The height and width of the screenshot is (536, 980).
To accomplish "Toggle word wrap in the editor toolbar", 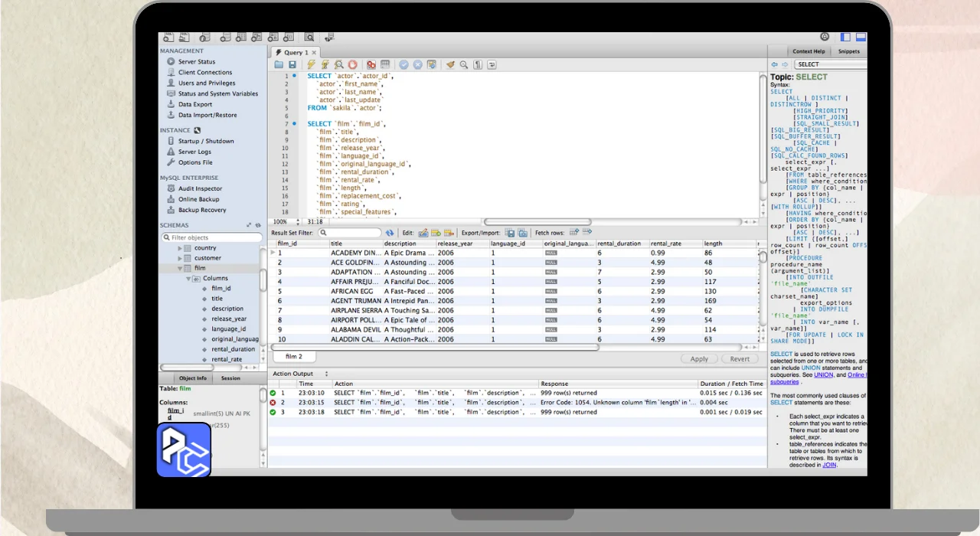I will point(492,65).
